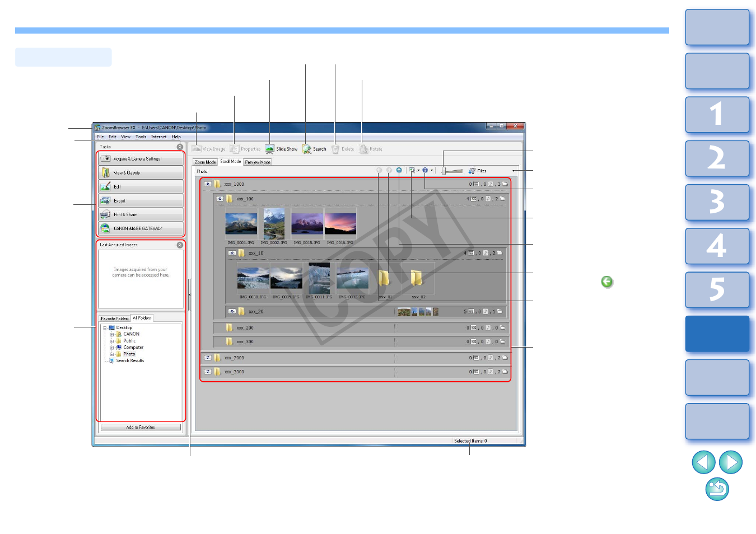Open the Help menu
This screenshot has width=756, height=534.
(x=176, y=137)
